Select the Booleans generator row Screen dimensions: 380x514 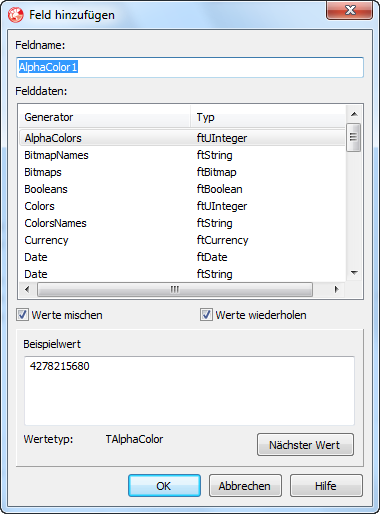pyautogui.click(x=182, y=189)
